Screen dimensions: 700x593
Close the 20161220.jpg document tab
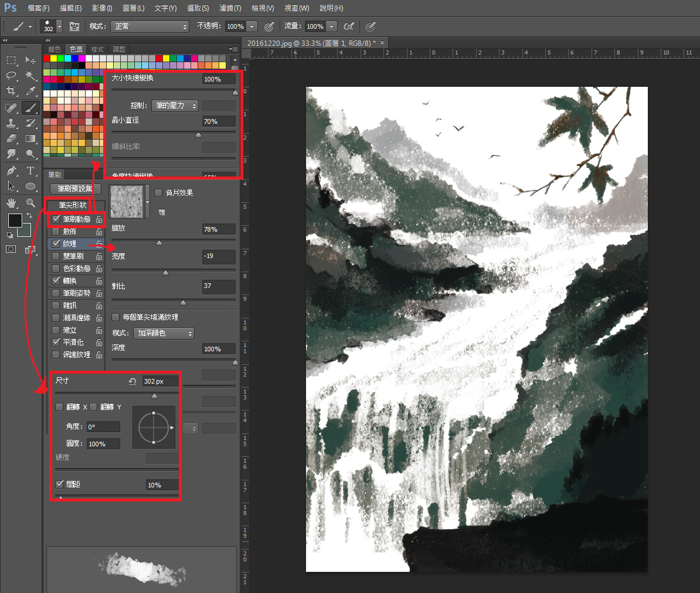[382, 42]
